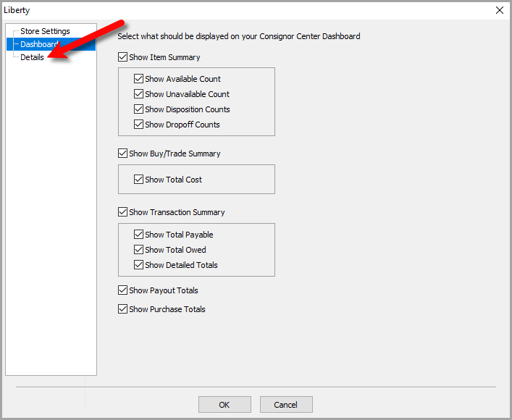Toggle Show Total Payable checkbox
Viewport: 512px width, 420px height.
[x=138, y=235]
